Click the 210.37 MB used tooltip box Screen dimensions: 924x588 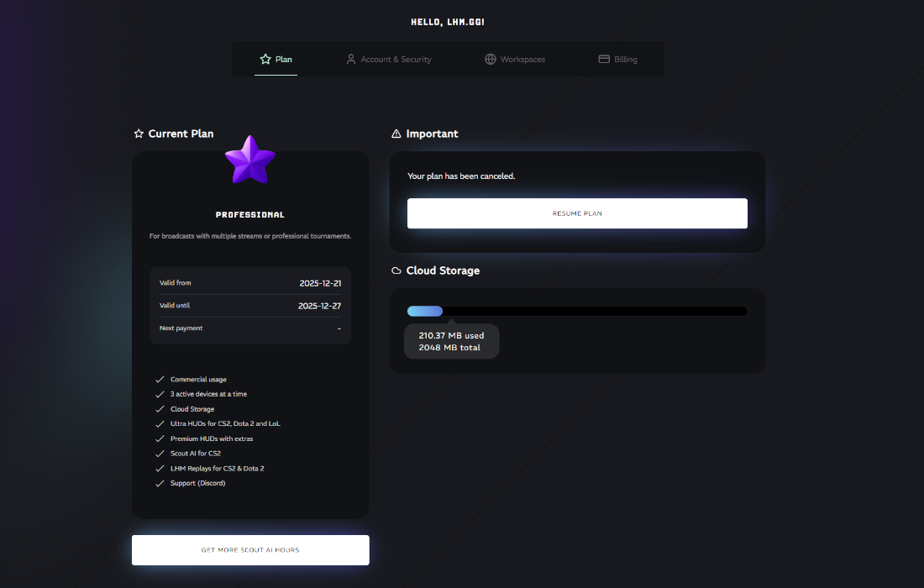tap(451, 341)
